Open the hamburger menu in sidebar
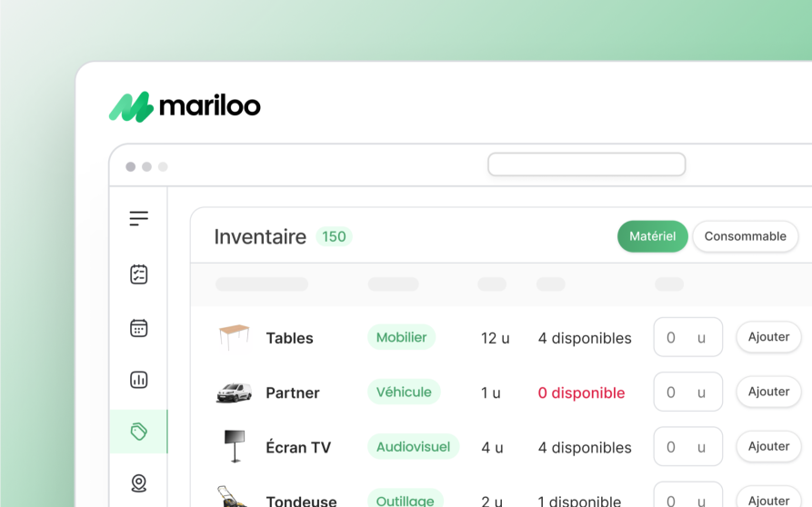 [x=139, y=218]
